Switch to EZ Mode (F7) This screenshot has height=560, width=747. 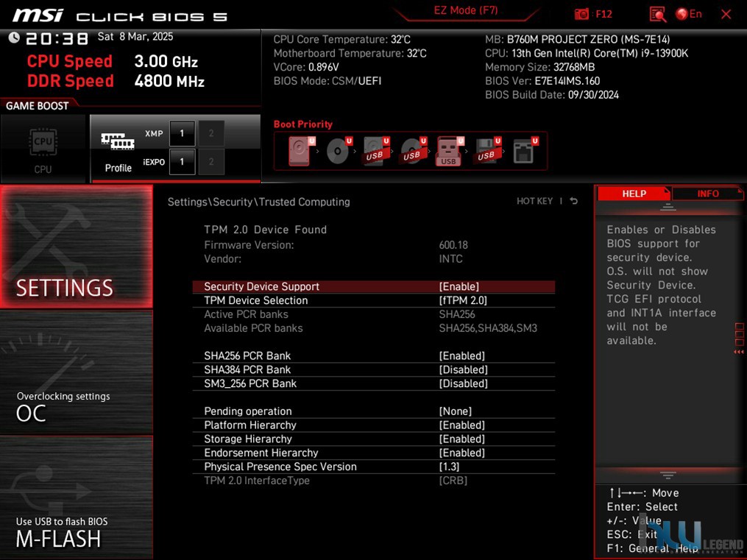[x=465, y=10]
